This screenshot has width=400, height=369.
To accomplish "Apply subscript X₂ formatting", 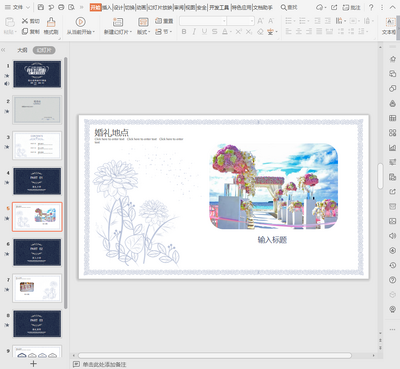I will pos(249,32).
